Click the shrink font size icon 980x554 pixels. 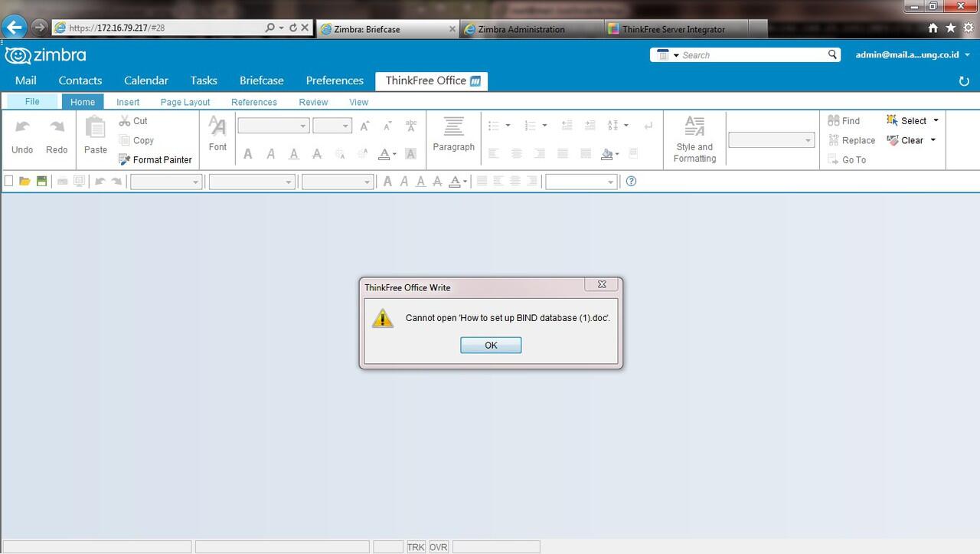pos(387,126)
